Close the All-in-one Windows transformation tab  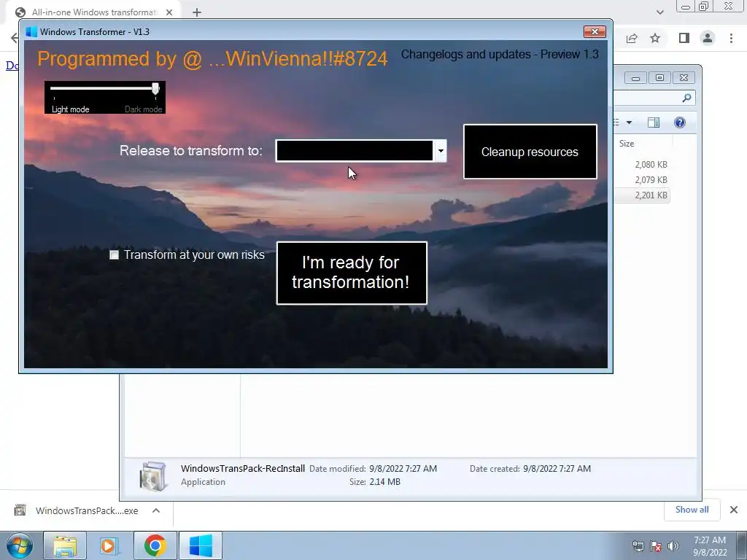click(x=169, y=12)
